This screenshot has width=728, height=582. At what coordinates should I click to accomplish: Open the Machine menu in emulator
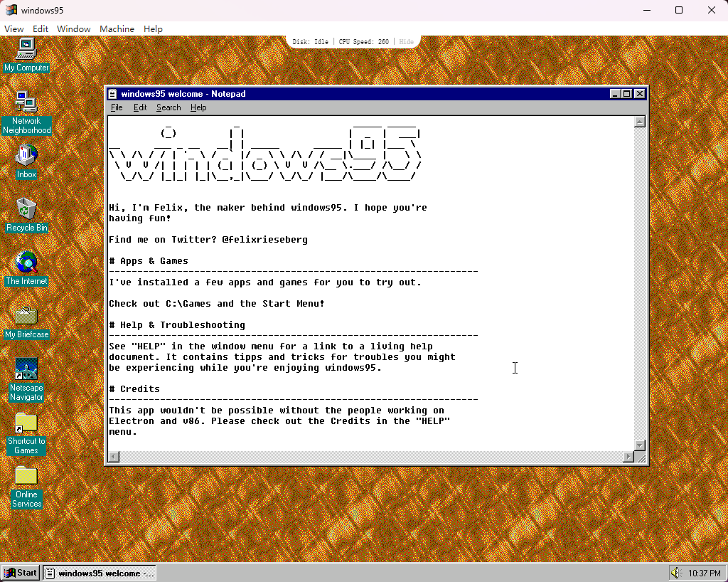point(117,29)
